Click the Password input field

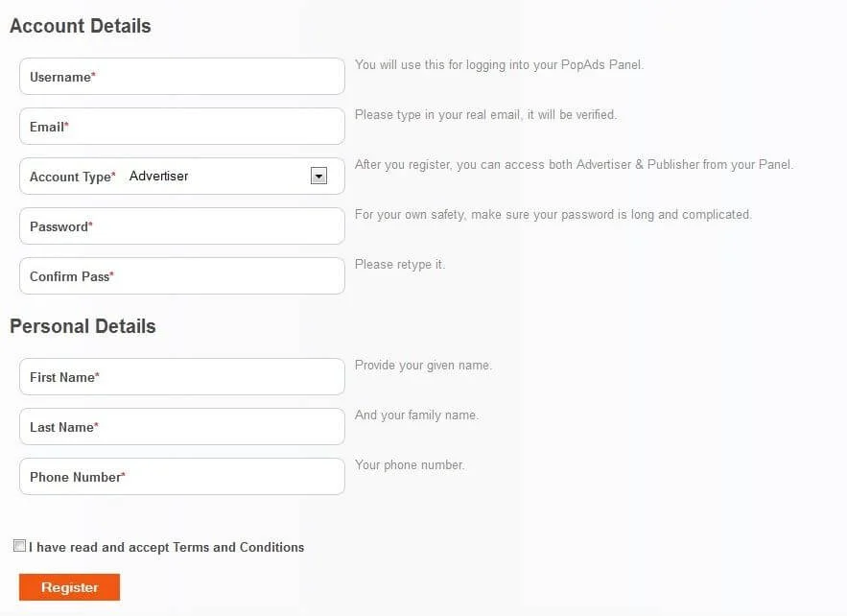pos(181,226)
